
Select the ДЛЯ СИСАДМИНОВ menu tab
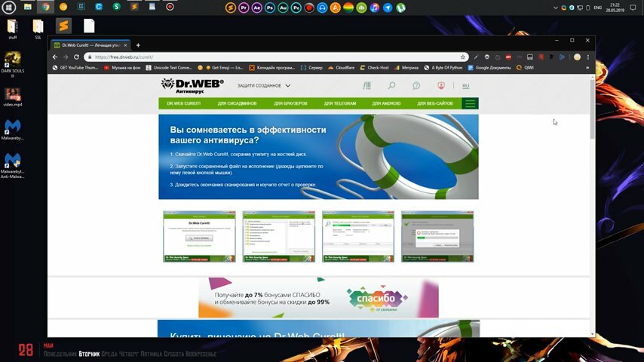pyautogui.click(x=237, y=103)
